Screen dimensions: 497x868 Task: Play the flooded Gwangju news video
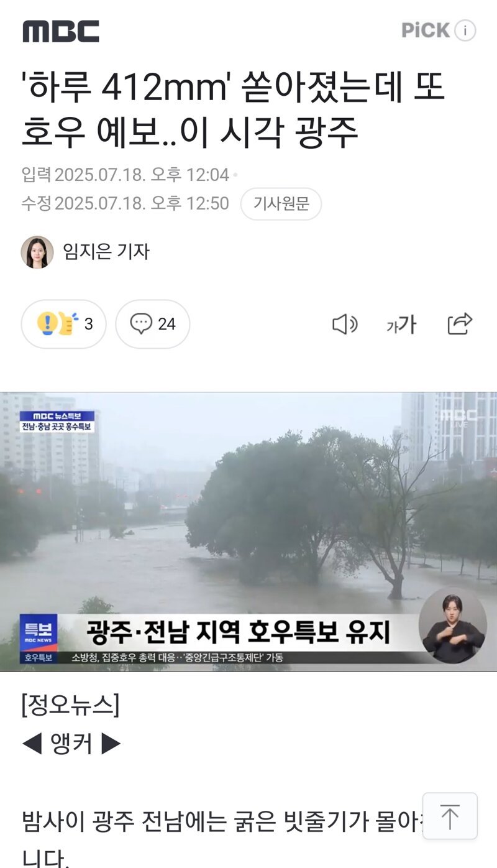248,532
